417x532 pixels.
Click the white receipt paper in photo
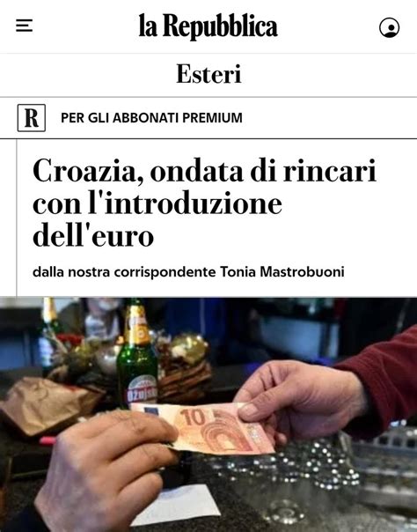tap(176, 504)
